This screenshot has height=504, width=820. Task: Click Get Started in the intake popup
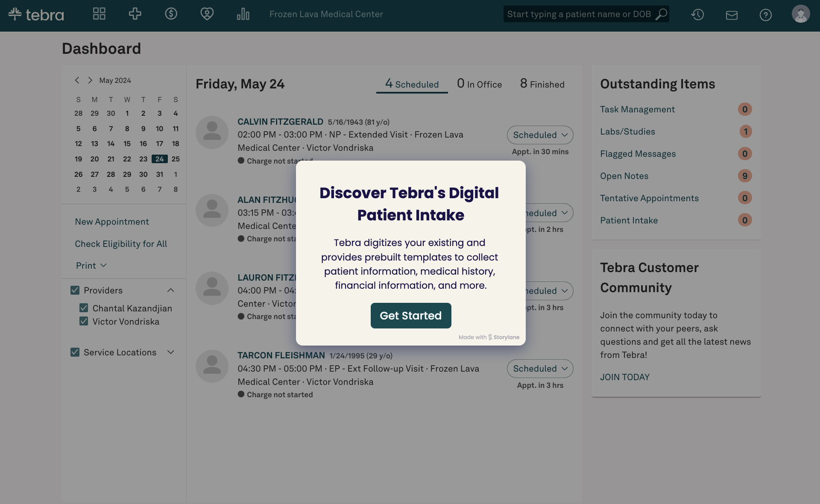click(411, 316)
